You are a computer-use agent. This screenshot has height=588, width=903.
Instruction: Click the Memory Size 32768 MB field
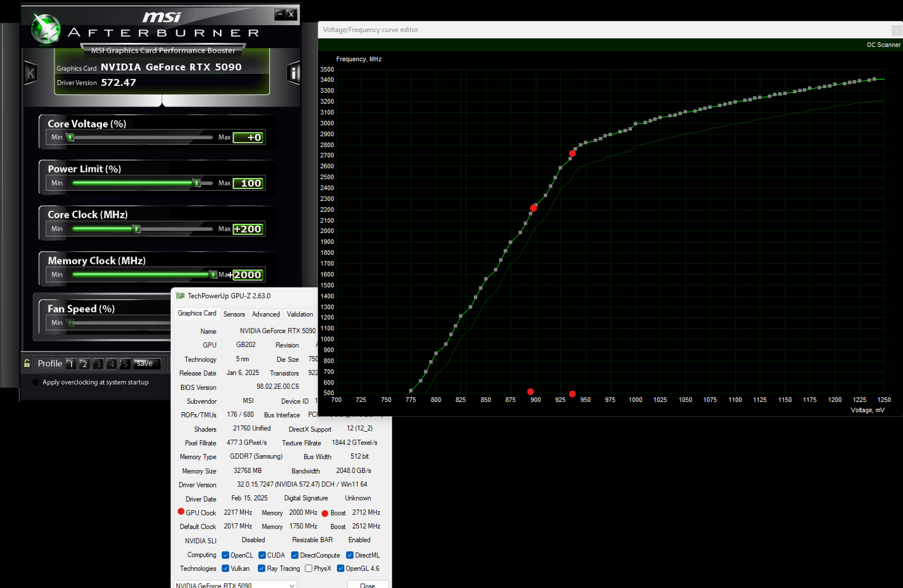[x=248, y=471]
